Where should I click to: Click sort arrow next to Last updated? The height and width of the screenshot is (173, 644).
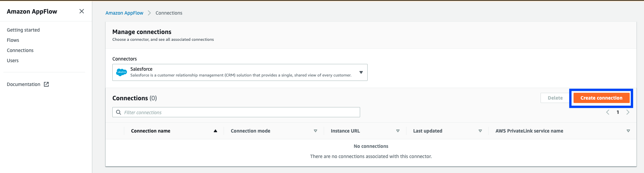click(480, 131)
